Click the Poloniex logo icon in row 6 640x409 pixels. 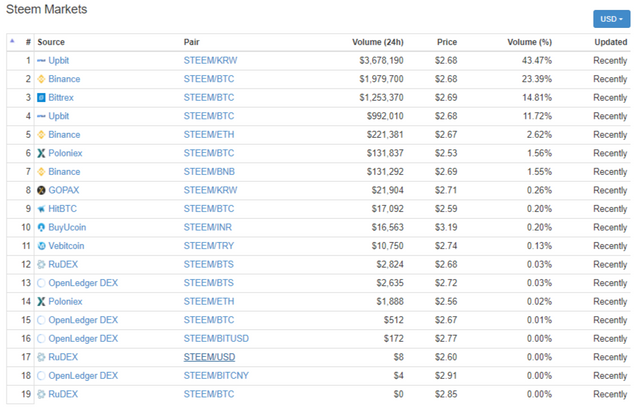tap(41, 153)
